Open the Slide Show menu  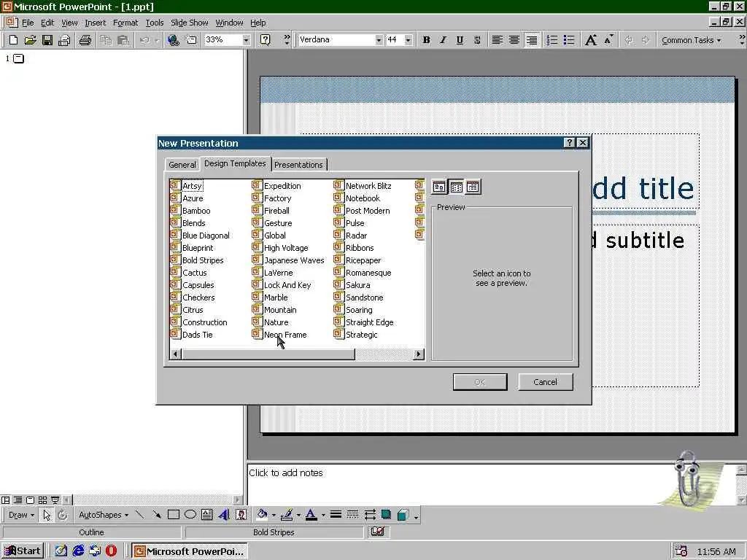tap(189, 23)
